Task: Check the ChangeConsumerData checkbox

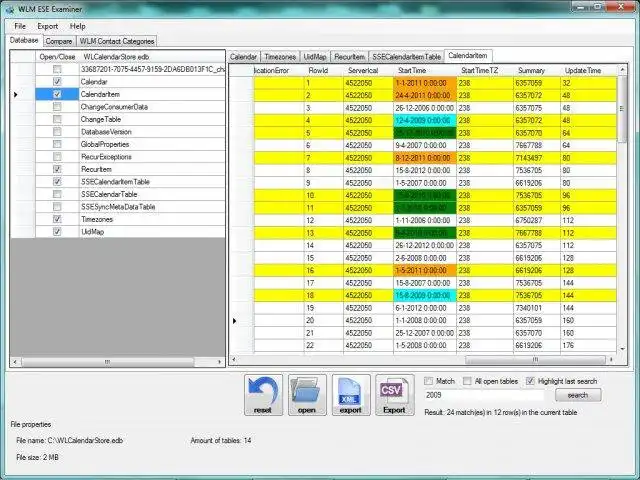Action: [57, 107]
